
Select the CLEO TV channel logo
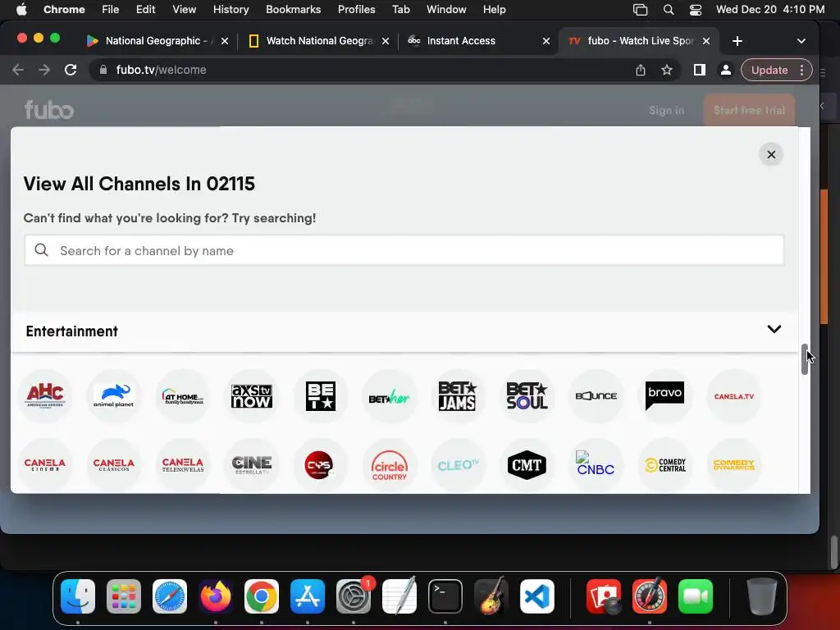click(458, 465)
